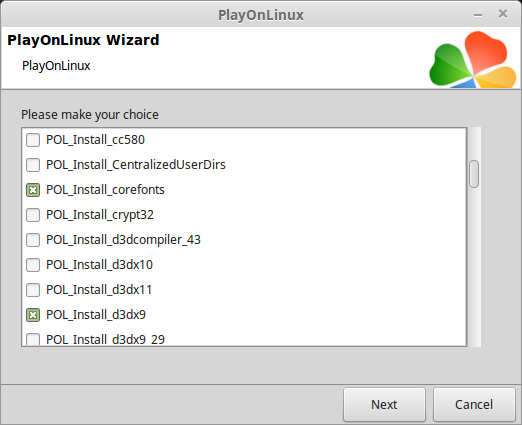This screenshot has height=425, width=522.
Task: Click the scrollbar track below the handle
Action: tap(474, 267)
